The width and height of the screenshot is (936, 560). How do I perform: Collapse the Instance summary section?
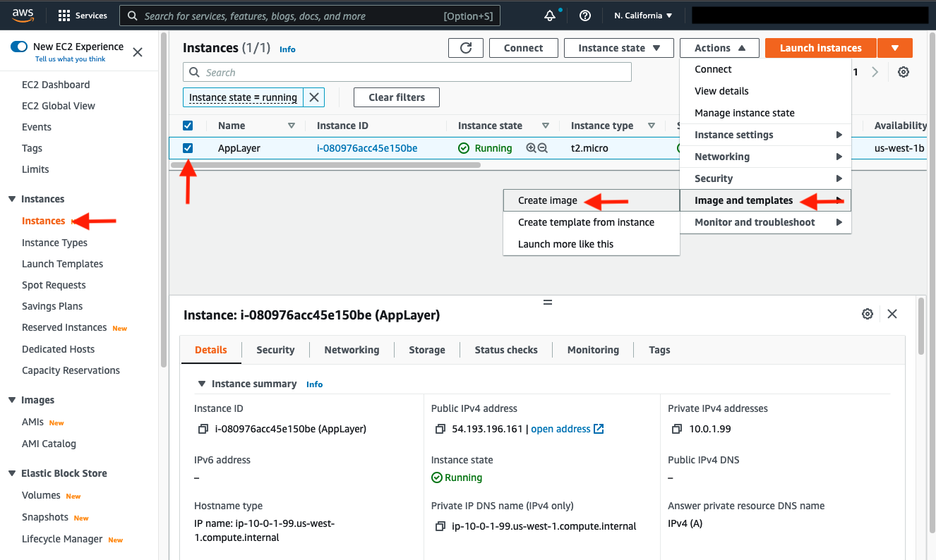202,384
